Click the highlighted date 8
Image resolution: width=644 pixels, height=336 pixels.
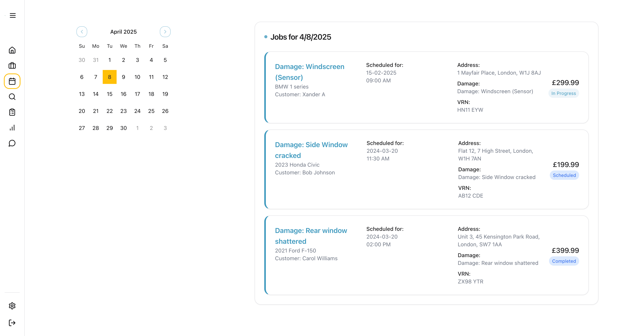(x=109, y=77)
